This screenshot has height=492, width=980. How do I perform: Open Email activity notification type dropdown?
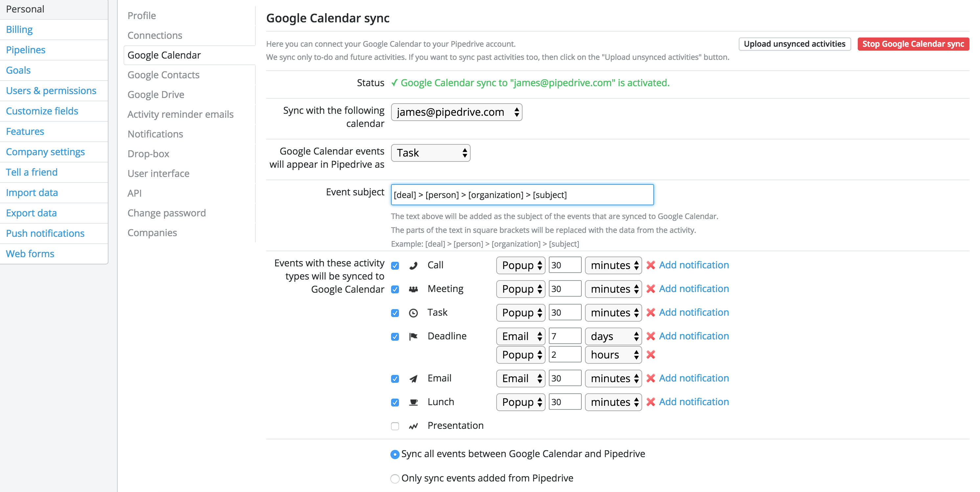coord(521,378)
